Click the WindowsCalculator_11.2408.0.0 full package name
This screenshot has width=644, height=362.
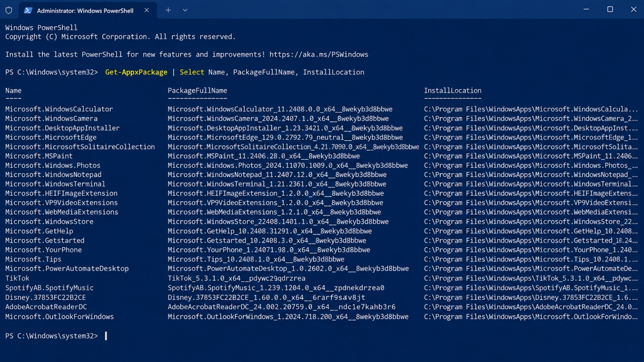(x=280, y=109)
